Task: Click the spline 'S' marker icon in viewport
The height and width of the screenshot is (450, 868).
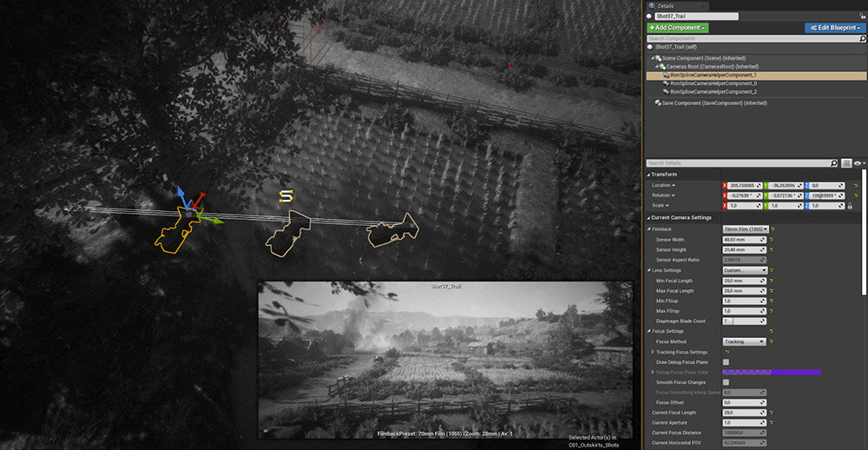Action: 286,196
